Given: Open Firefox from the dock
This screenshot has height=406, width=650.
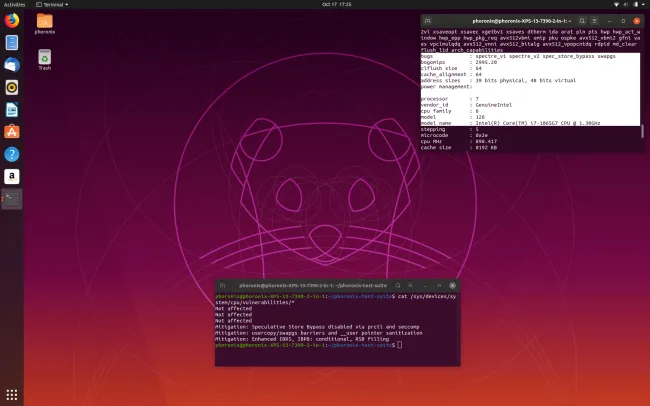Looking at the screenshot, I should coord(12,20).
